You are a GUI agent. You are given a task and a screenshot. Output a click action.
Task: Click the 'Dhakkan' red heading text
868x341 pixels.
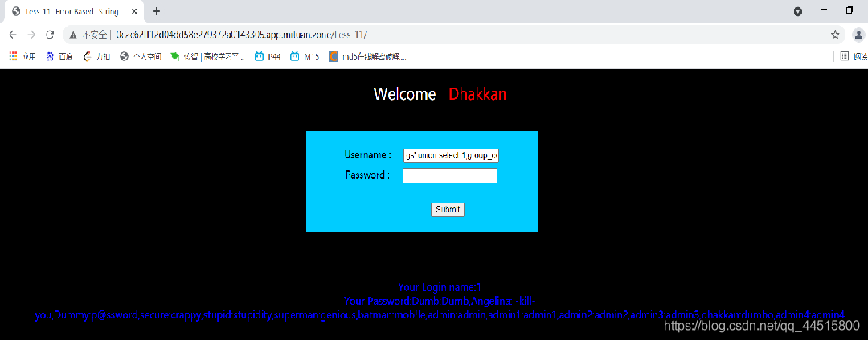[477, 94]
